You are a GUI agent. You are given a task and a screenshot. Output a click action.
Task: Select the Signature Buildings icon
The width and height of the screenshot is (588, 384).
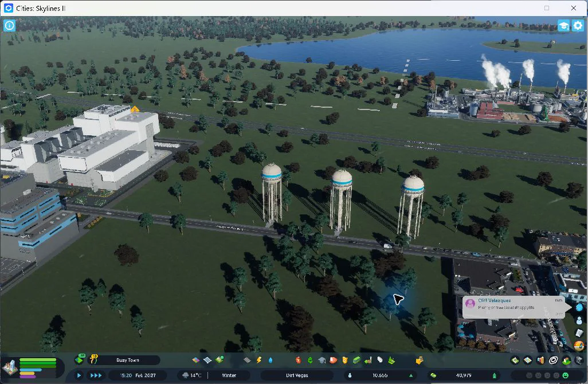[219, 359]
